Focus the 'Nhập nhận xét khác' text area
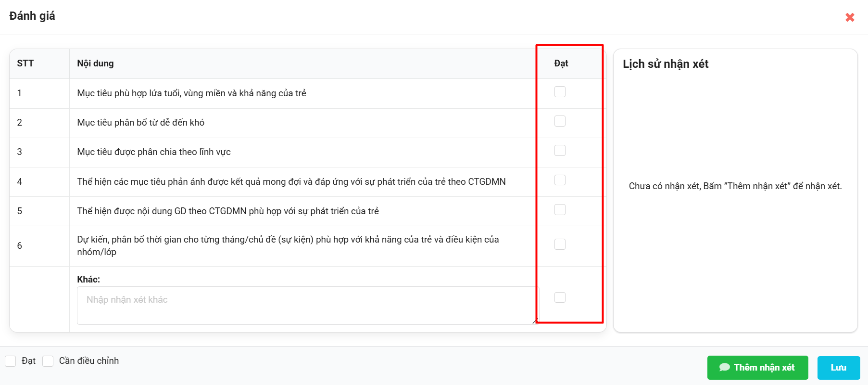868x385 pixels. [308, 306]
